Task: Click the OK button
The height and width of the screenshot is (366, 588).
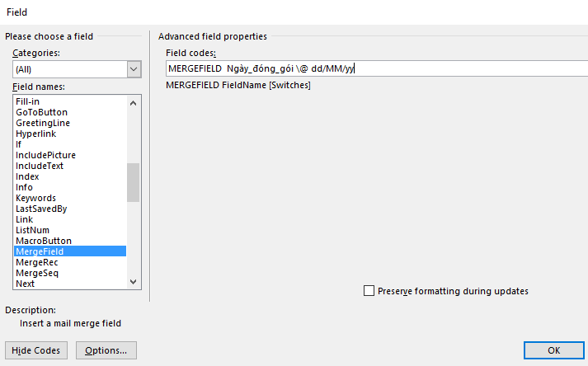Action: pos(554,350)
